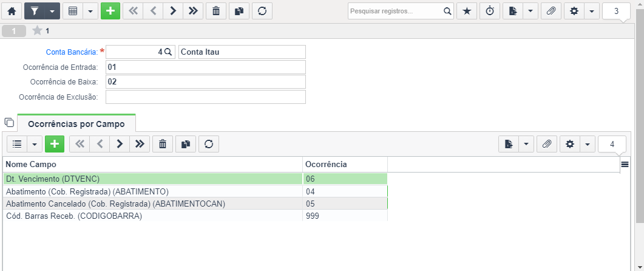Jump to first row in subgrid toolbar
This screenshot has width=644, height=271.
tap(80, 144)
